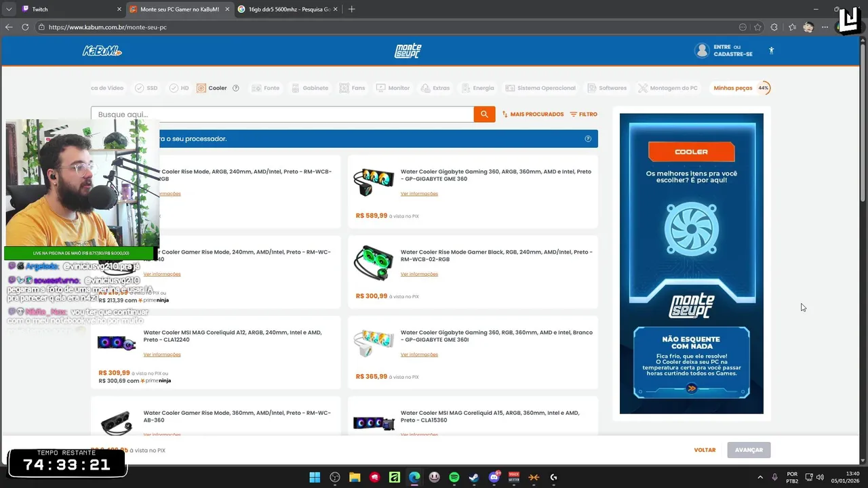Go to the Monitor step
This screenshot has height=488, width=868.
click(393, 88)
